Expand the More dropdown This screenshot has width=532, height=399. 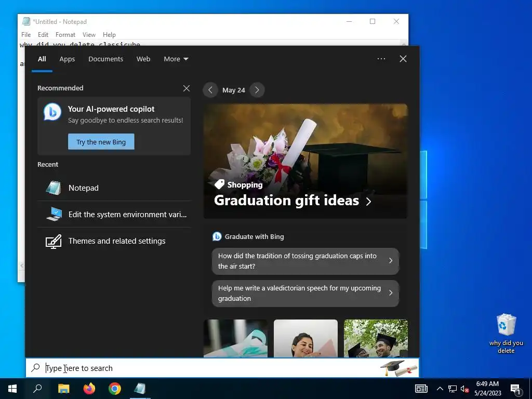click(x=176, y=59)
